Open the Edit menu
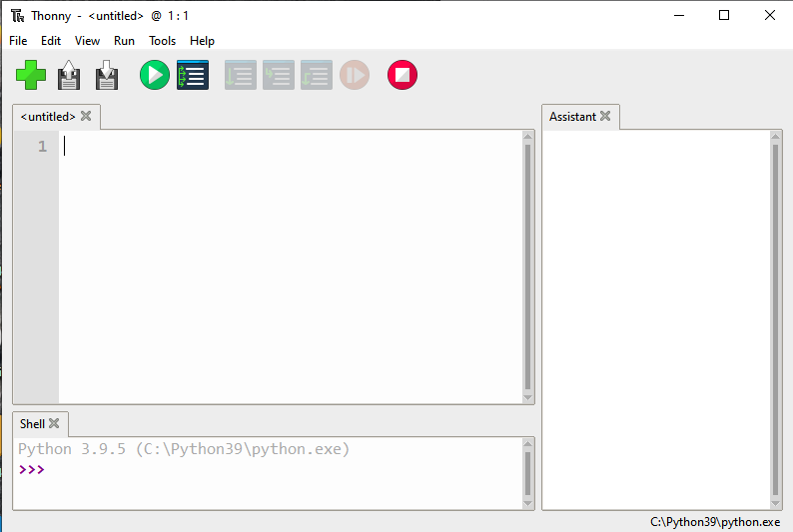This screenshot has width=793, height=532. tap(51, 41)
